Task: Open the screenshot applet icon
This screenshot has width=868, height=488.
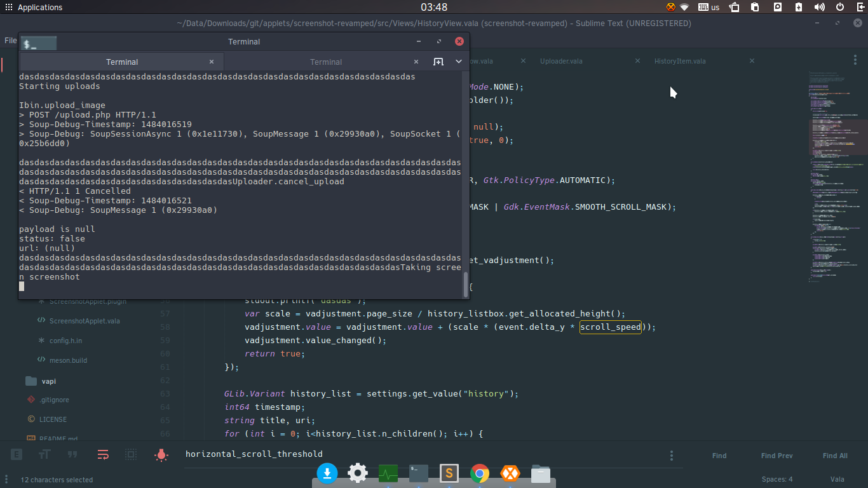Action: [x=778, y=8]
